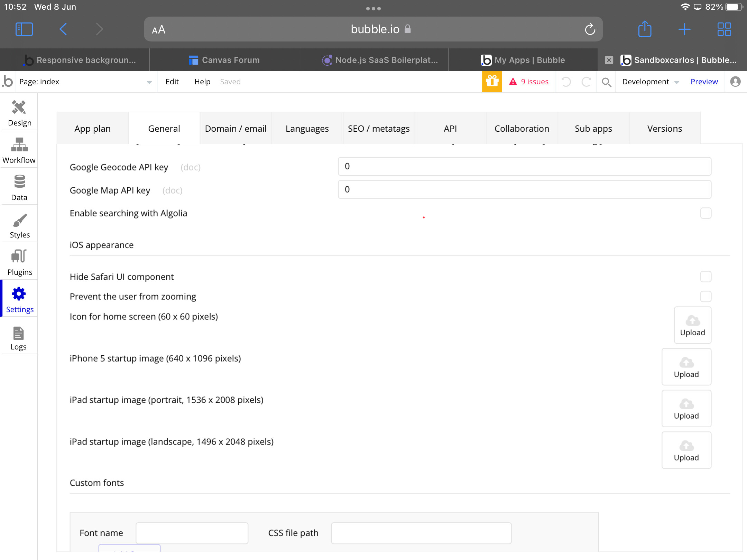
Task: Click the Font name input field
Action: coord(192,533)
